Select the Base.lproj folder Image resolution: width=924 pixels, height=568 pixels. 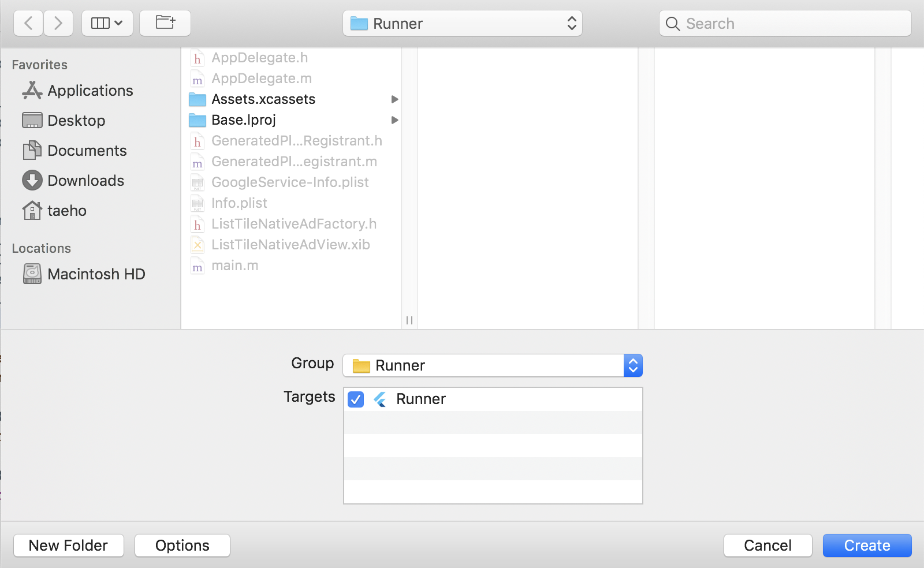tap(244, 120)
